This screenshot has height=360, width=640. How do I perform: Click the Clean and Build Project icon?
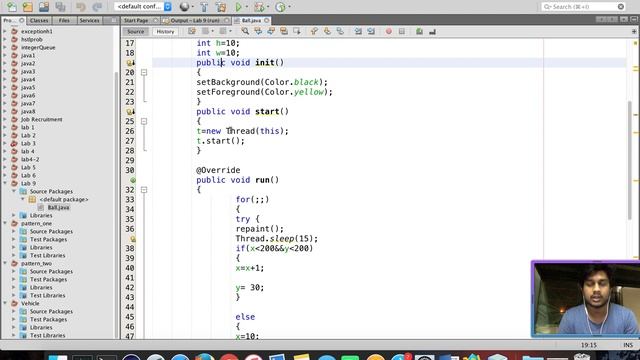(x=220, y=7)
